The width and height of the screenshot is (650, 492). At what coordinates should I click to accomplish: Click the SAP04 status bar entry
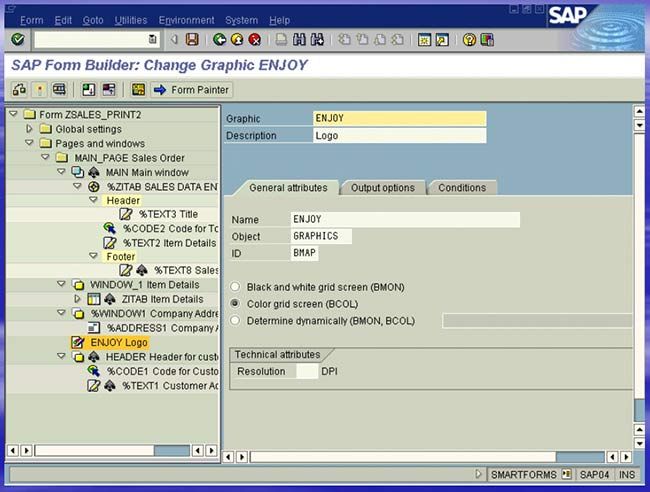tap(594, 474)
